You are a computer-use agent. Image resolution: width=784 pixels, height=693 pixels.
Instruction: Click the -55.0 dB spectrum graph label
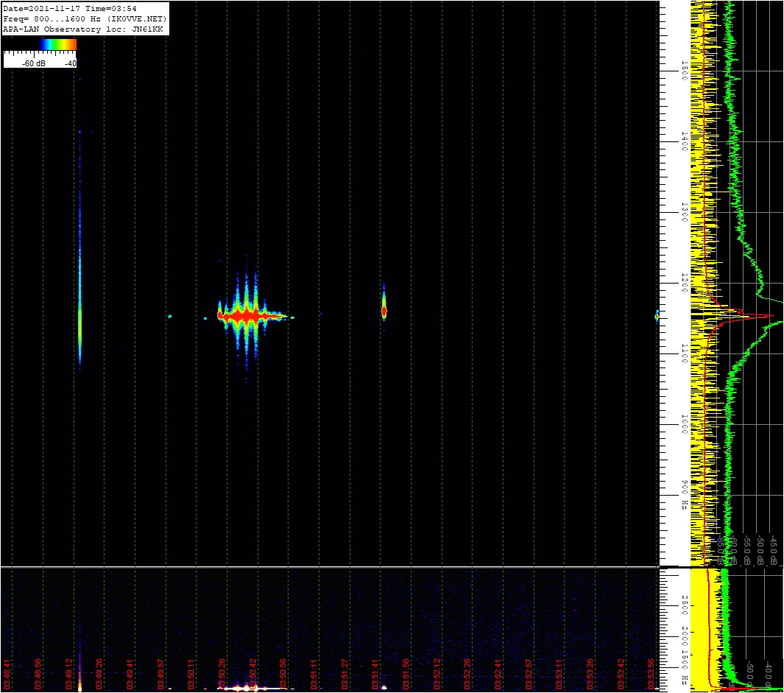tap(747, 551)
